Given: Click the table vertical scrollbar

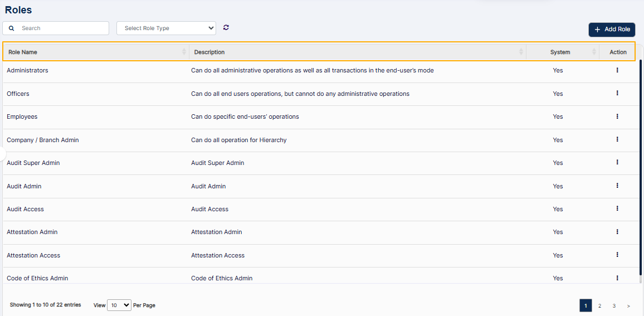Looking at the screenshot, I should [640, 167].
